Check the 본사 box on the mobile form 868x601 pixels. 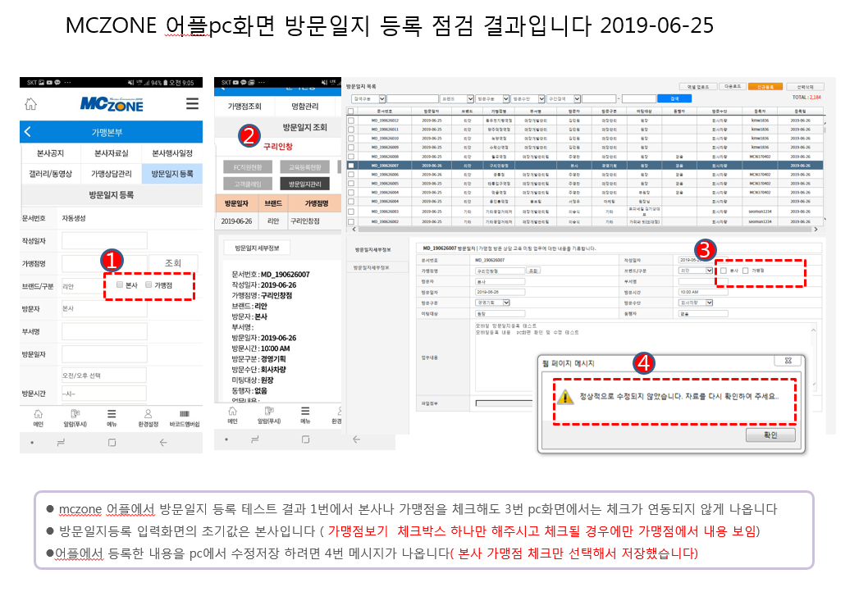[x=120, y=285]
